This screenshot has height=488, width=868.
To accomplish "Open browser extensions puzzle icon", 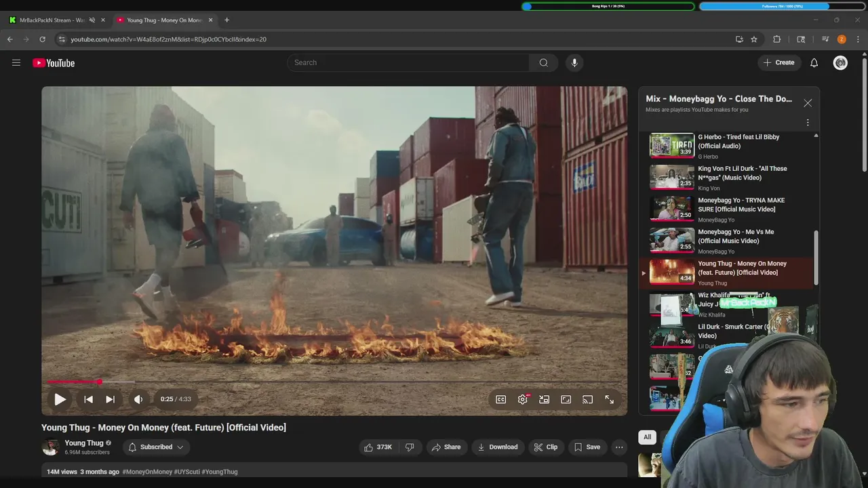I will coord(777,39).
